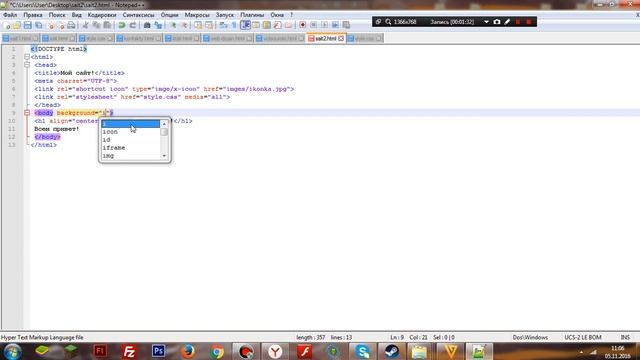Collapse the head fold on line 3

[x=27, y=65]
